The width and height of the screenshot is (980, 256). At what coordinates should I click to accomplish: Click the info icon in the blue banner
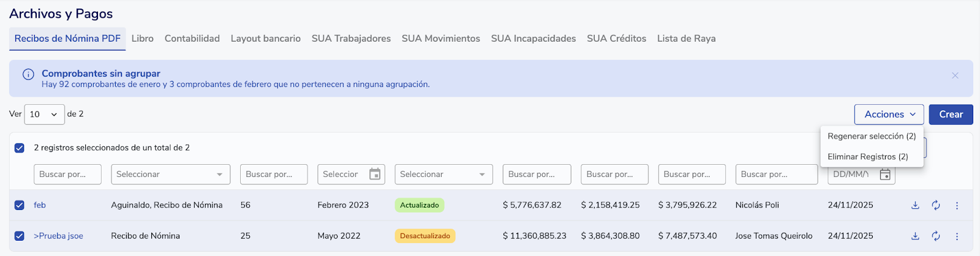pos(28,74)
